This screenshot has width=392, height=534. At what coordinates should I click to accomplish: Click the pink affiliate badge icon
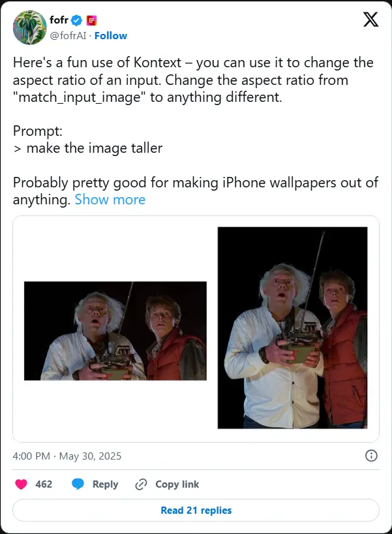coord(91,20)
